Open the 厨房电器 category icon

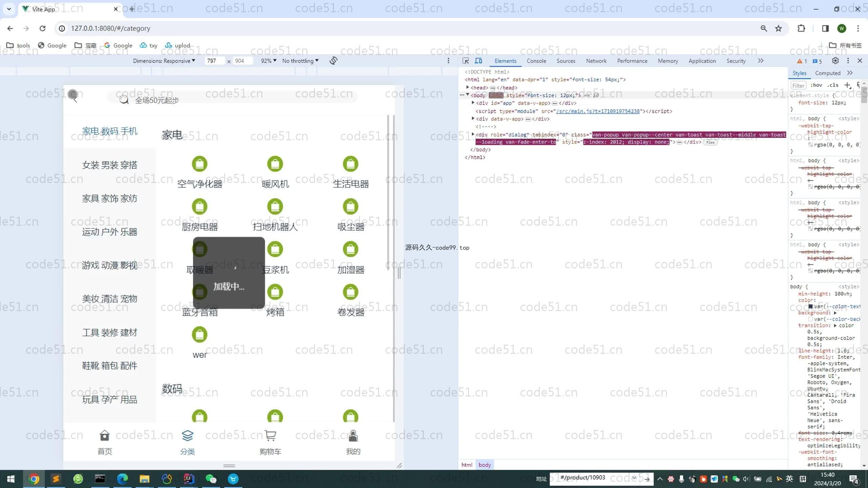point(200,207)
